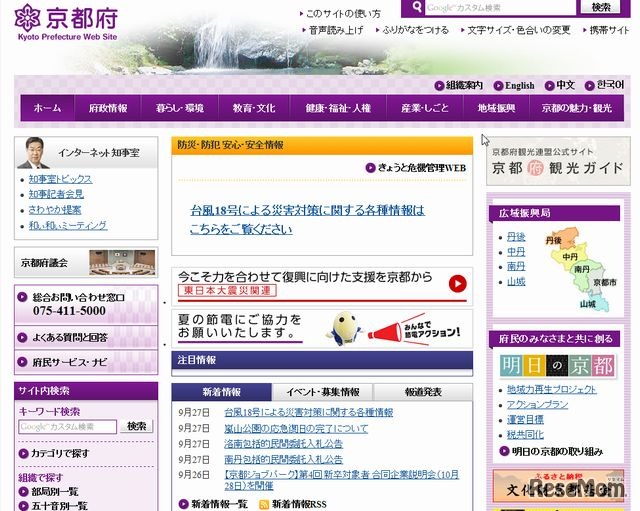Switch to the 新着情報 tab
The height and width of the screenshot is (511, 640).
pos(222,392)
